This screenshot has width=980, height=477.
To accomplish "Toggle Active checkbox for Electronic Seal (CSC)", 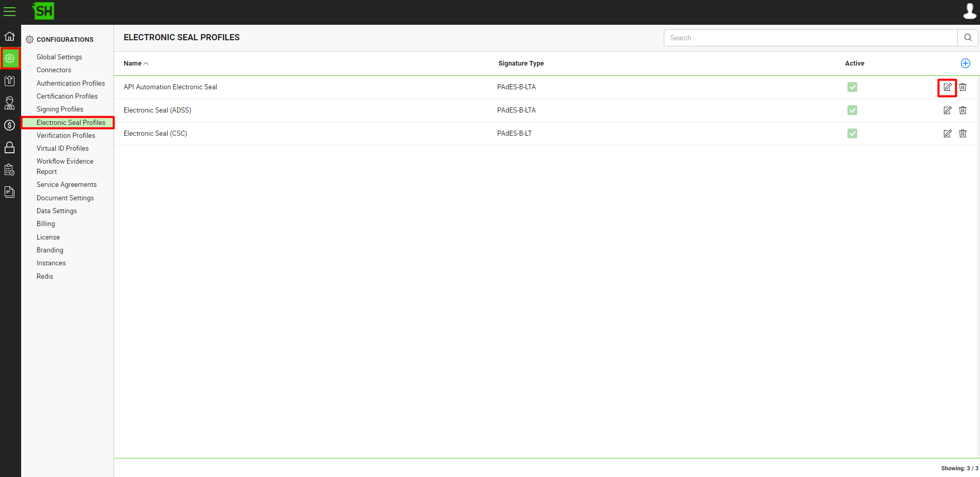I will (x=852, y=134).
